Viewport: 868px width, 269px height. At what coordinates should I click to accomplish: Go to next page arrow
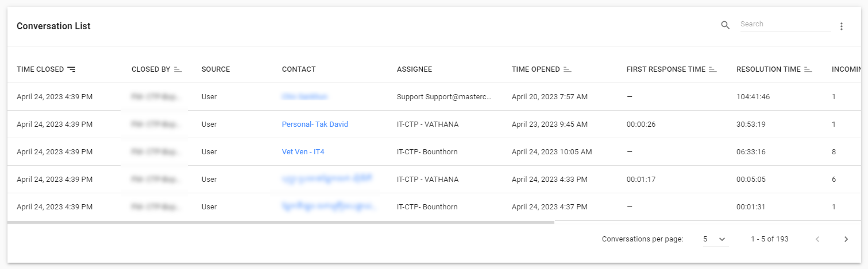[846, 239]
